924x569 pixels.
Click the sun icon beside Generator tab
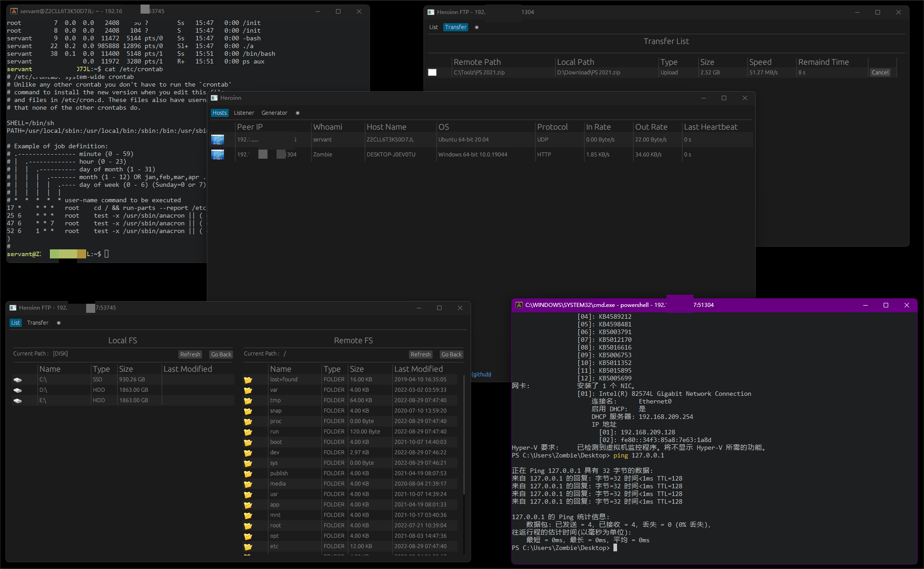click(297, 113)
